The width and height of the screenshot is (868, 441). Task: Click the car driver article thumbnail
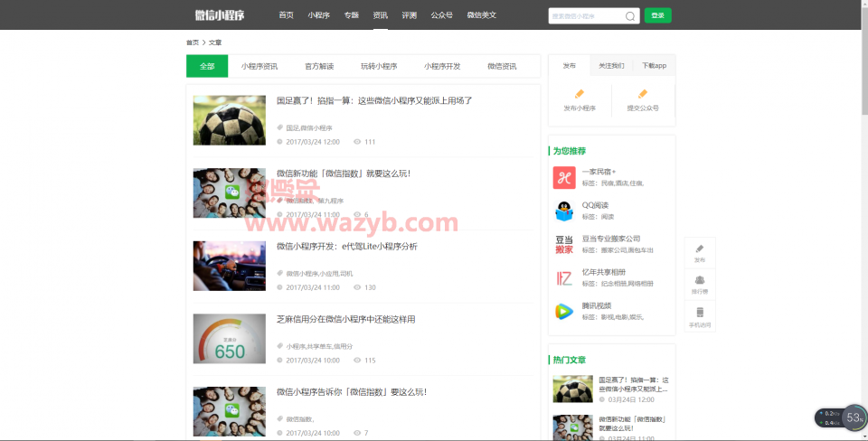229,266
